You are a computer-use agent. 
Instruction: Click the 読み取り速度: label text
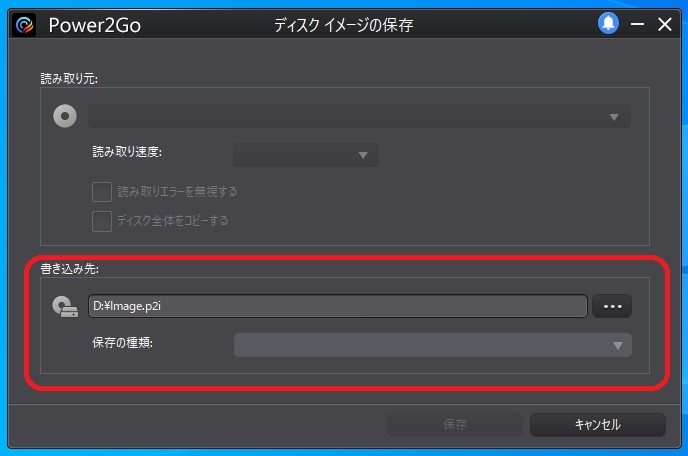pyautogui.click(x=127, y=152)
